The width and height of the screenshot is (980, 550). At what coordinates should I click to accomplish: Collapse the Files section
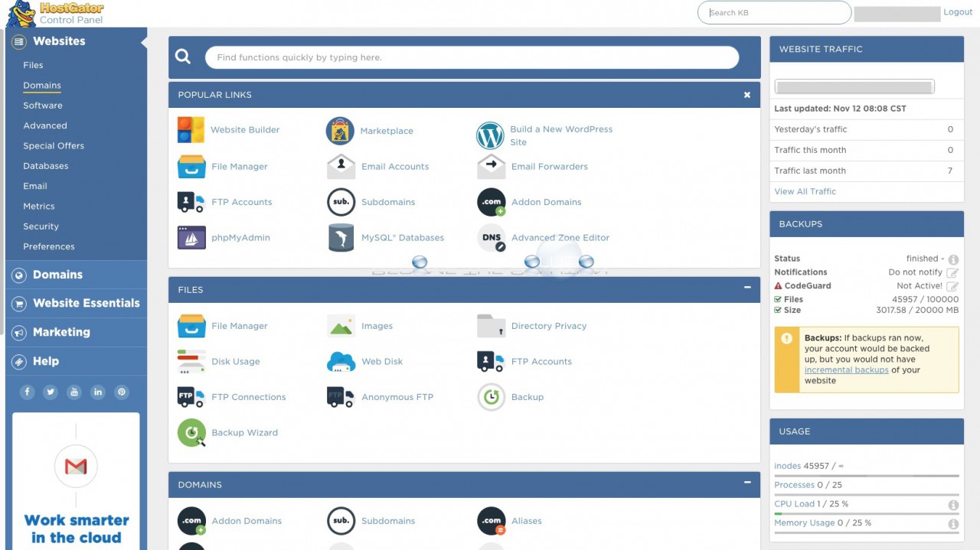coord(746,288)
